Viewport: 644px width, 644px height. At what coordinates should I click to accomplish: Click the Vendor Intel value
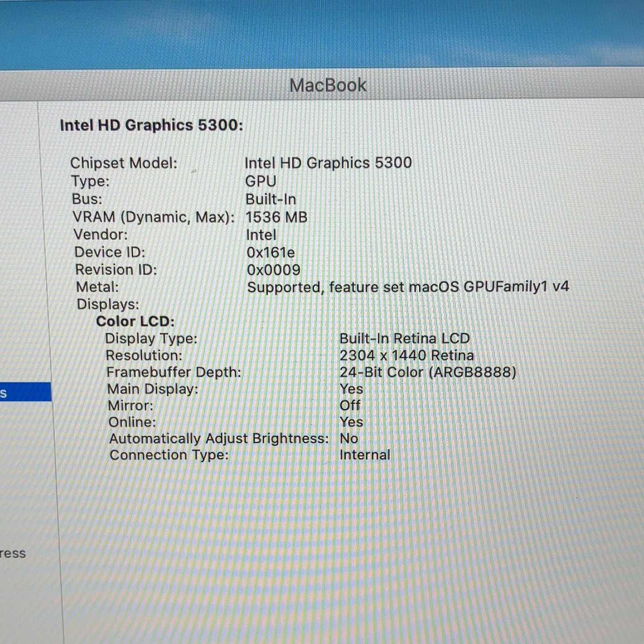(261, 235)
